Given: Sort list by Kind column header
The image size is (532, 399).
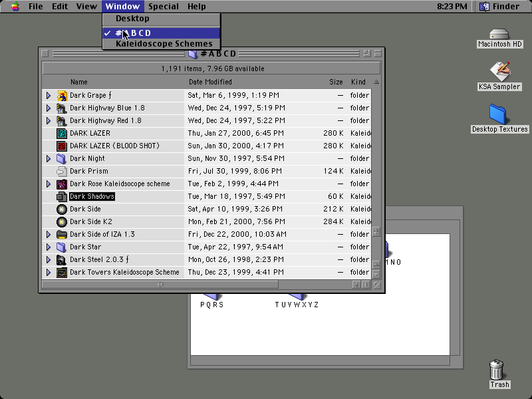Looking at the screenshot, I should [x=358, y=82].
